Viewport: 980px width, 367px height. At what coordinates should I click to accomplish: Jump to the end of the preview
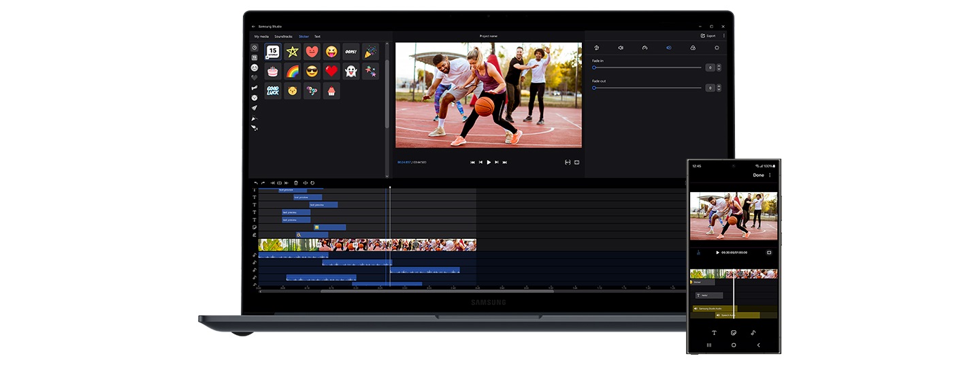[x=505, y=162]
